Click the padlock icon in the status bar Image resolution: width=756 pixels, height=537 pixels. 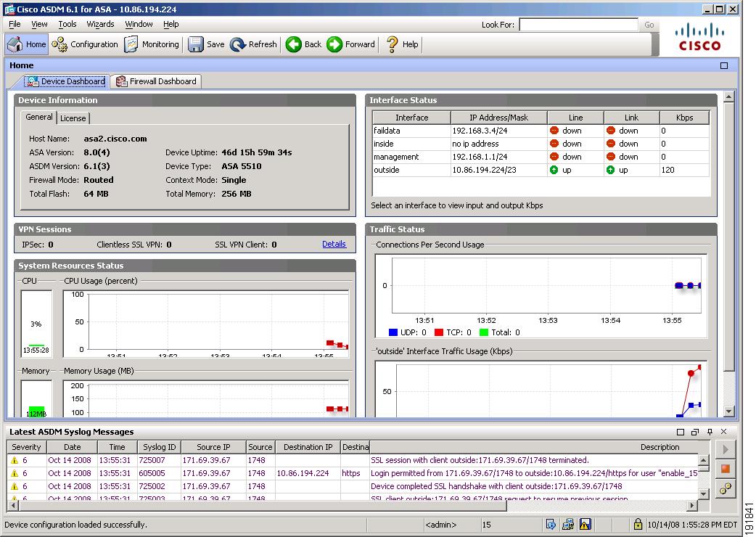pyautogui.click(x=638, y=524)
